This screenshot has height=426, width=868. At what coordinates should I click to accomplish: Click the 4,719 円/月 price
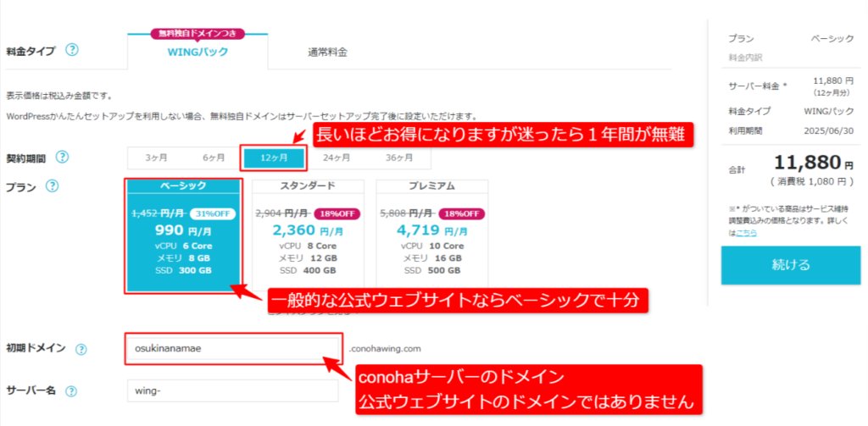[431, 230]
